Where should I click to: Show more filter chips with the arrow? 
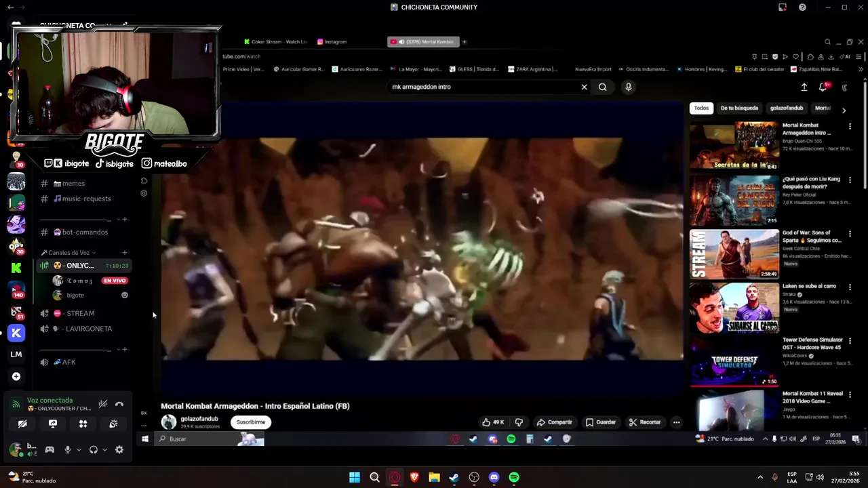(x=844, y=110)
